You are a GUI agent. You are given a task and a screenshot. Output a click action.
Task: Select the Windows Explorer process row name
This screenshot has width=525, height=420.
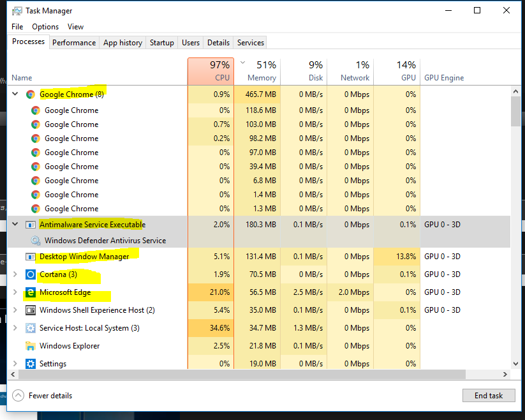70,346
